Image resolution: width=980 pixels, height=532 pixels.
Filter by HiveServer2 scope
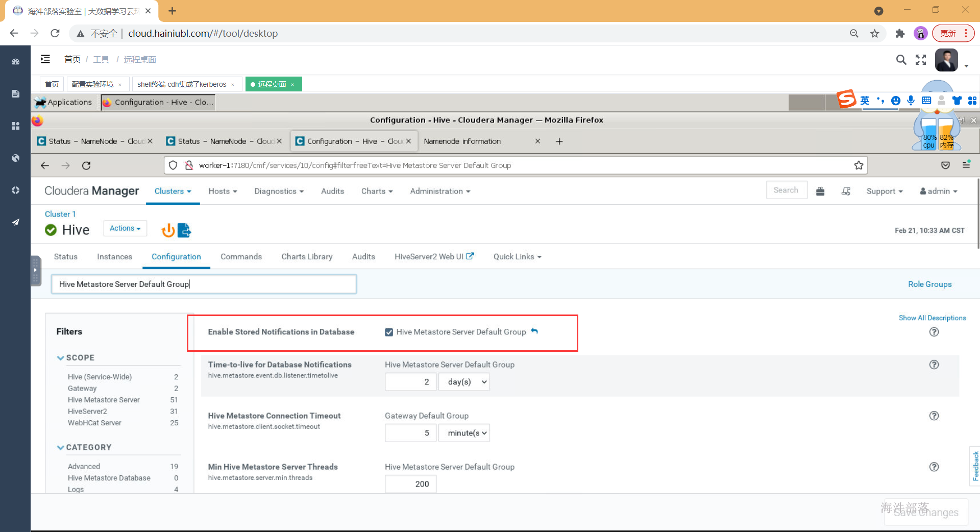click(87, 411)
